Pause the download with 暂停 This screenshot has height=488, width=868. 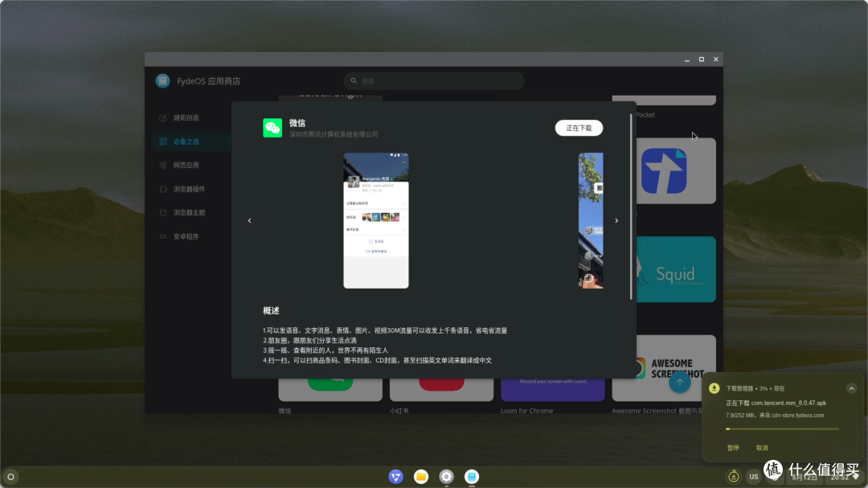(x=733, y=448)
